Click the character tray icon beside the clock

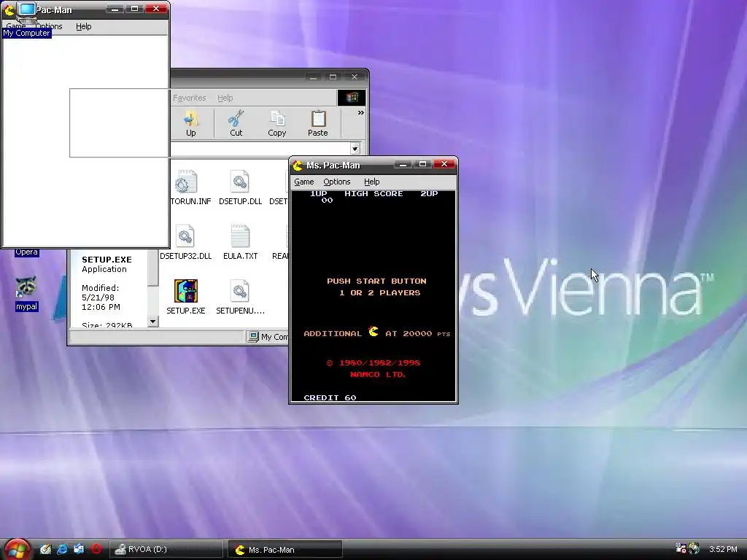tap(694, 548)
